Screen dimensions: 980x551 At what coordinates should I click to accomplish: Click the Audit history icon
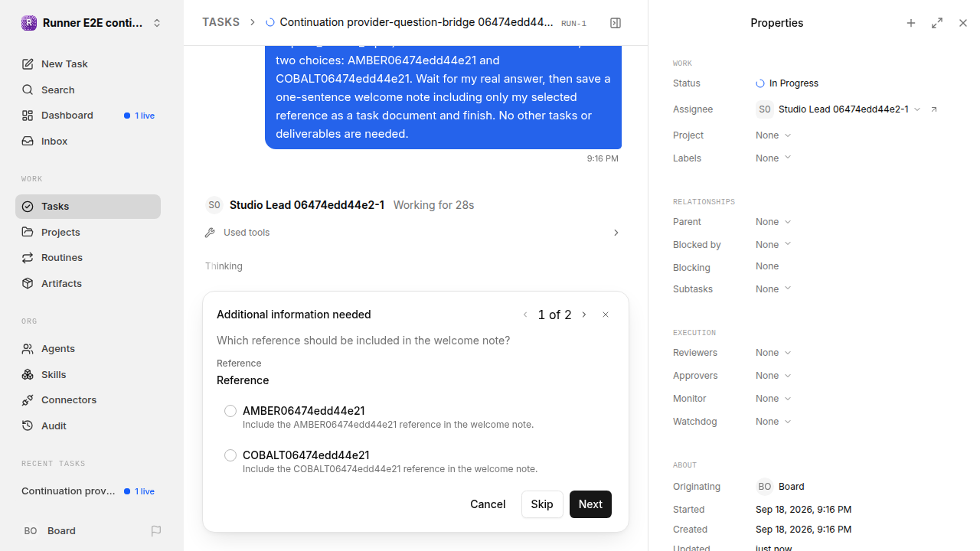(28, 425)
